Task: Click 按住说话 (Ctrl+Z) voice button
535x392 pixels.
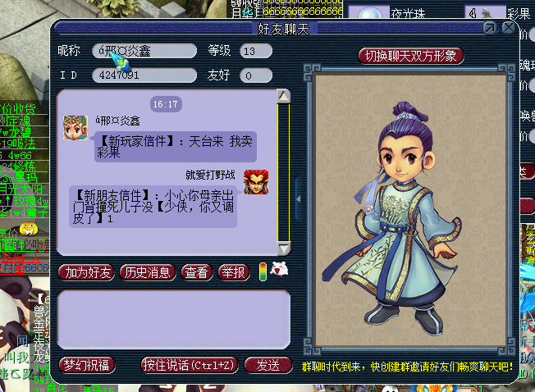Action: pos(189,365)
